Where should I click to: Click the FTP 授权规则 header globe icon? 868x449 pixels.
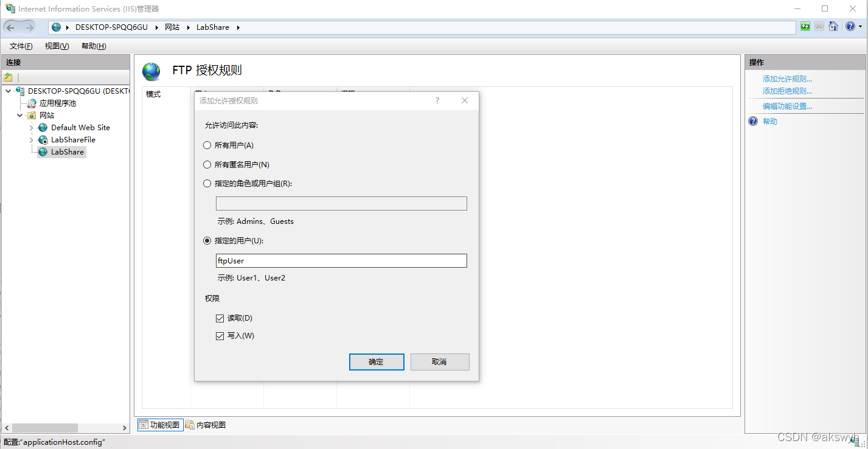click(x=151, y=71)
